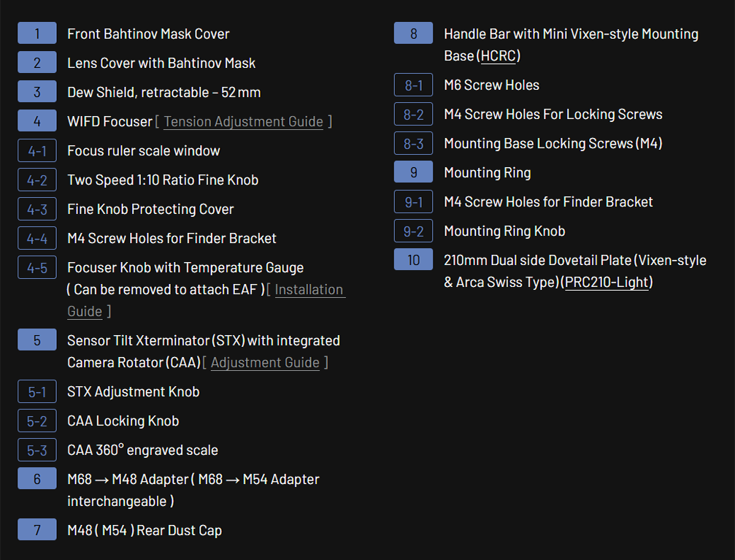Click the 5-2 CAA Locking Knob badge
The width and height of the screenshot is (735, 560).
36,421
